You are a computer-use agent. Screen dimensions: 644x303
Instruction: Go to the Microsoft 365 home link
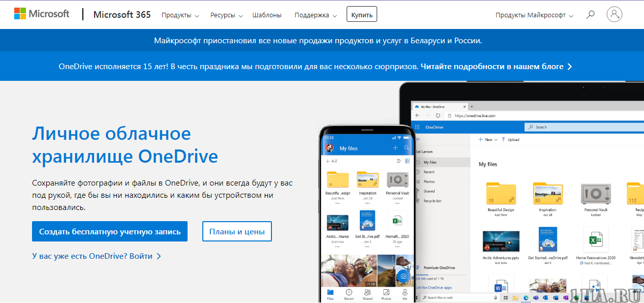coord(122,15)
